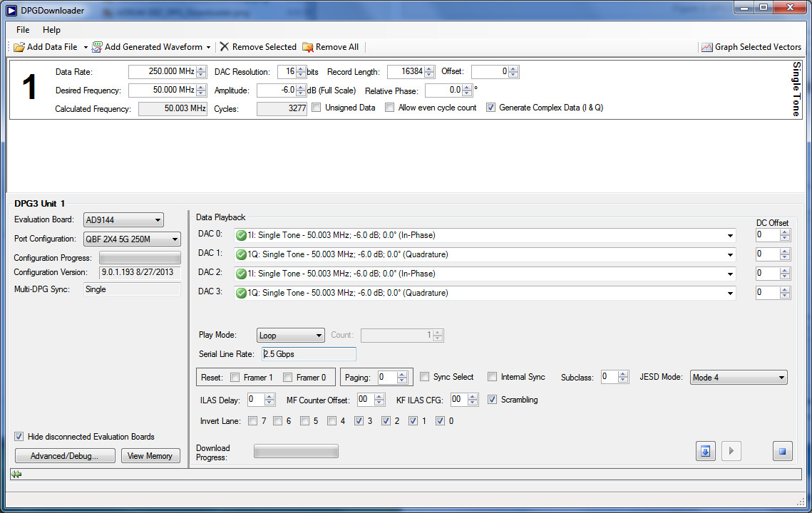The height and width of the screenshot is (513, 812).
Task: Click the View Memory button
Action: click(150, 456)
